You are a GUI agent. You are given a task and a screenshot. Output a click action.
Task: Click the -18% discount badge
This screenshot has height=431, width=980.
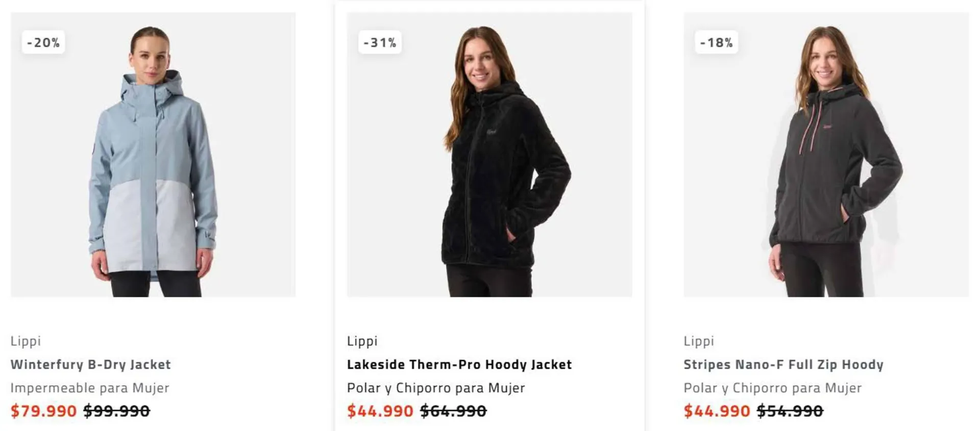tap(717, 42)
